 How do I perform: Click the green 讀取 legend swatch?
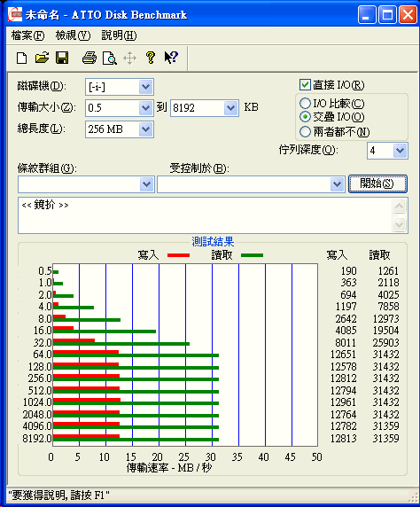[253, 255]
